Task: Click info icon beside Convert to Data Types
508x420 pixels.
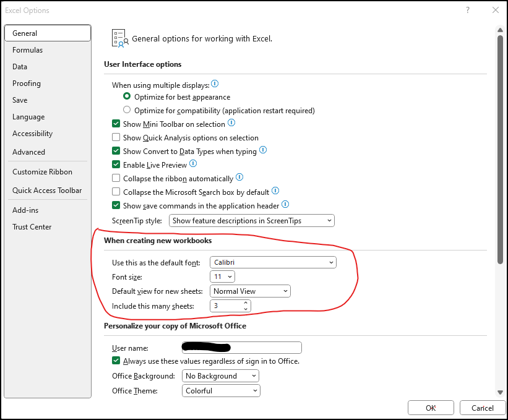Action: (x=263, y=150)
